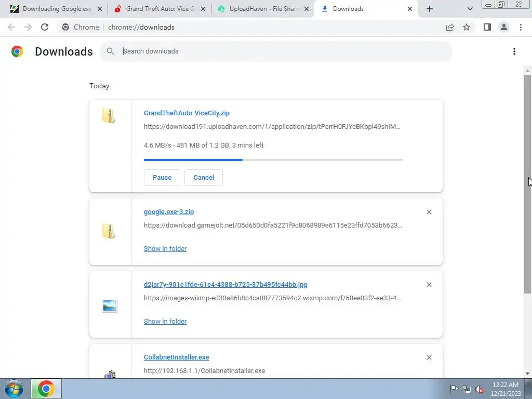Show the d2jar7y jpg in folder
The height and width of the screenshot is (399, 532).
(165, 321)
